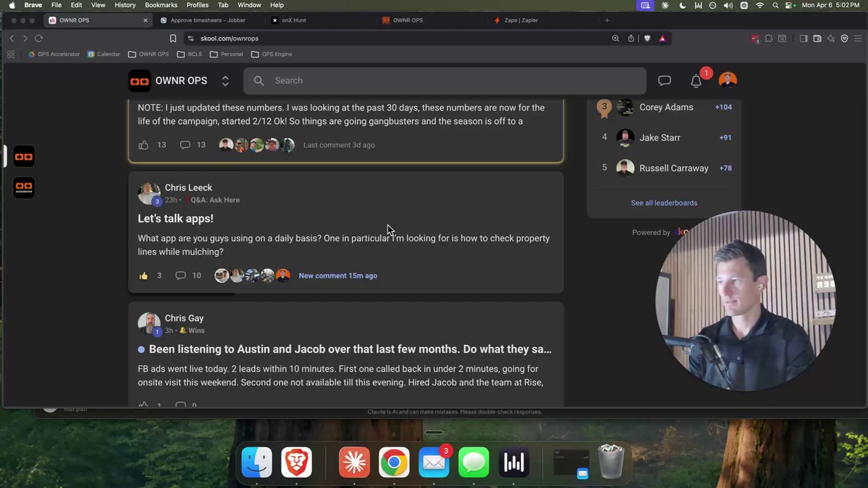This screenshot has width=868, height=488.
Task: Open the Mail app from the dock
Action: click(x=433, y=462)
